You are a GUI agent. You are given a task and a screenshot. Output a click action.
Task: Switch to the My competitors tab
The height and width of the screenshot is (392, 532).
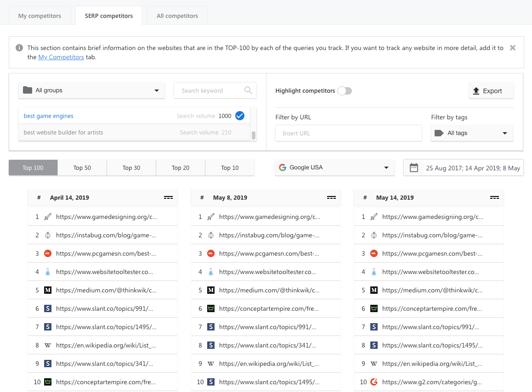pos(40,16)
